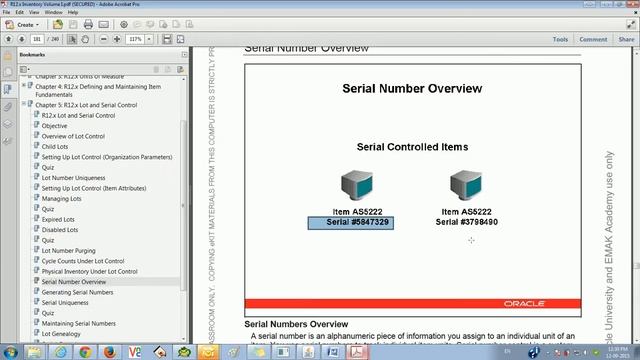Select bookmark Serial Number Overview
Viewport: 640px width, 360px height.
coord(74,282)
